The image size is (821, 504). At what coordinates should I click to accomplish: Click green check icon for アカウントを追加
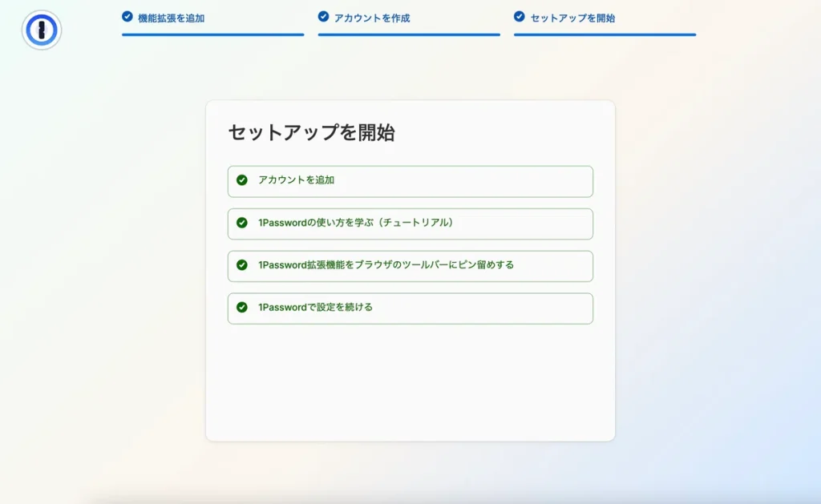point(242,180)
